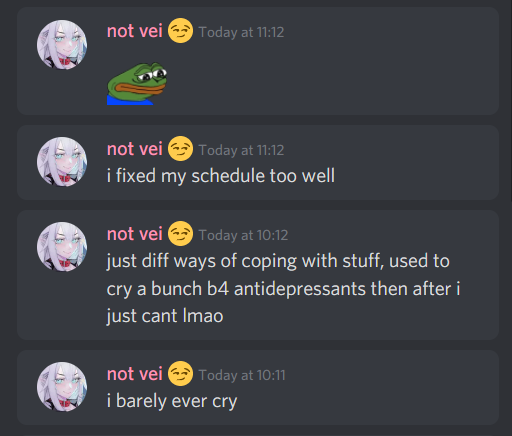This screenshot has width=512, height=436.
Task: Open avatar beside 'i barely ever cry' message
Action: tap(62, 387)
